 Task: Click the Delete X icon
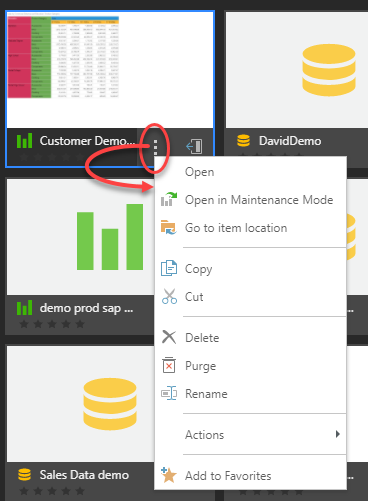click(169, 337)
